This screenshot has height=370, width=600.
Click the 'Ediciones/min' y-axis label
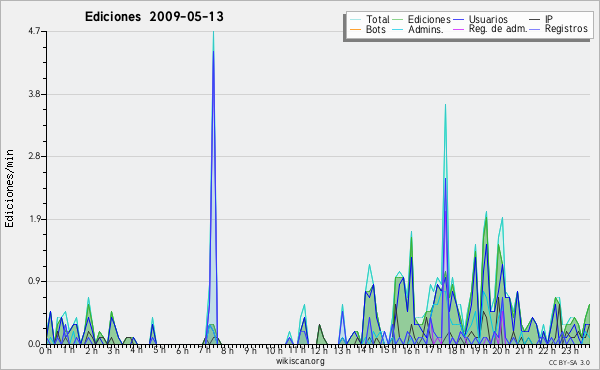9,188
